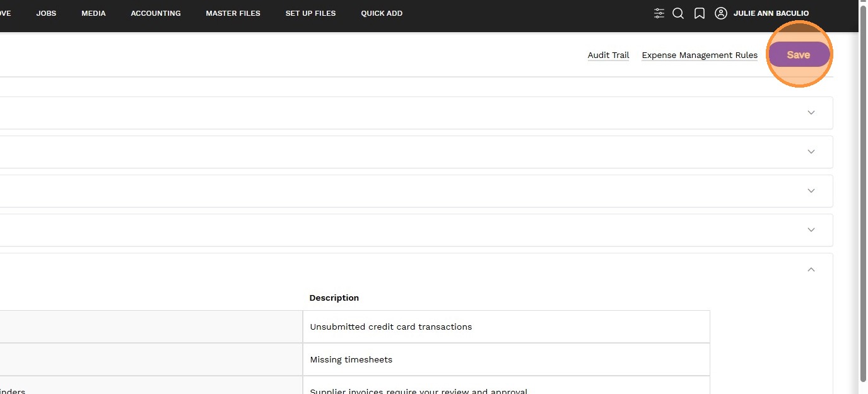Open the Master Files menu
Image resolution: width=868 pixels, height=394 pixels.
pyautogui.click(x=233, y=13)
